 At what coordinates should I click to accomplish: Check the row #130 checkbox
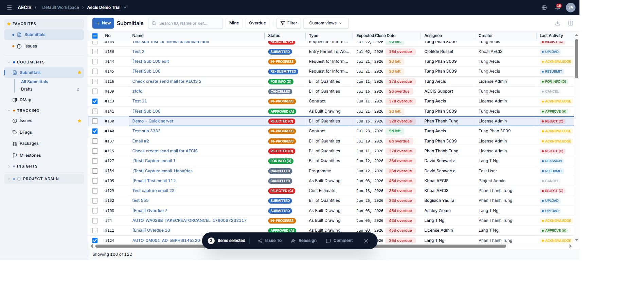pyautogui.click(x=95, y=121)
